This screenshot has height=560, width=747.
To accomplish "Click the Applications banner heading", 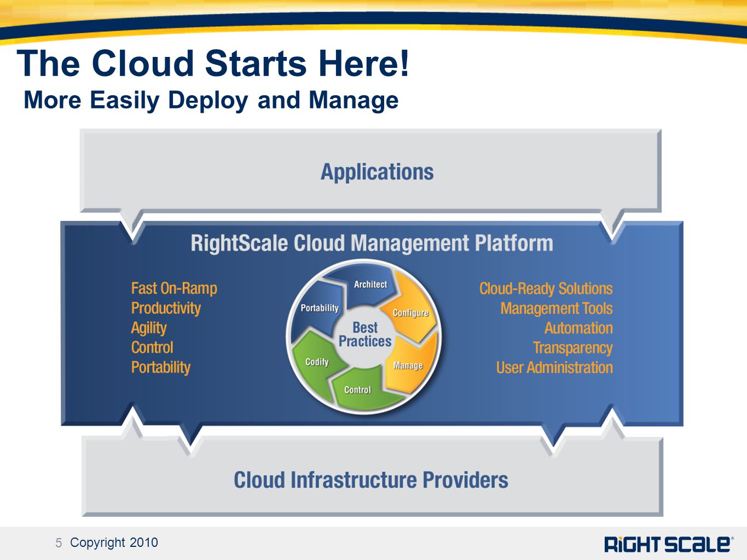I will pos(377,172).
